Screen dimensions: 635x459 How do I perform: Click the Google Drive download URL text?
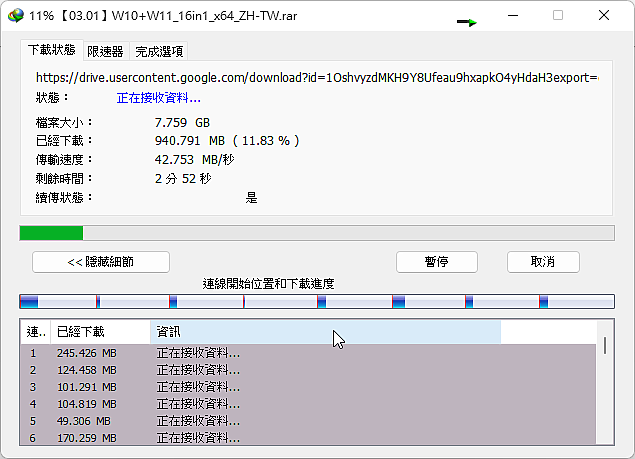317,77
